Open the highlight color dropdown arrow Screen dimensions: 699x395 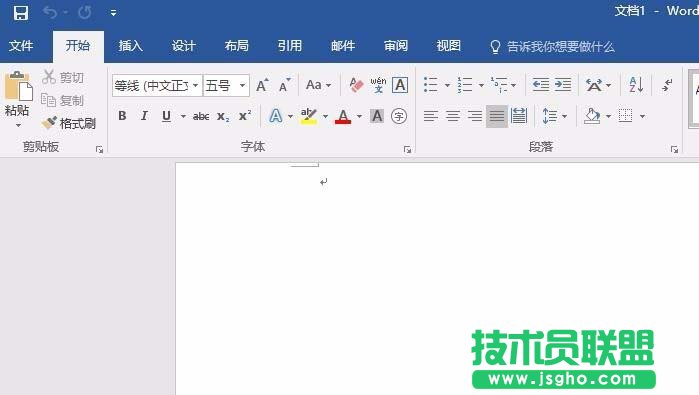[x=325, y=116]
